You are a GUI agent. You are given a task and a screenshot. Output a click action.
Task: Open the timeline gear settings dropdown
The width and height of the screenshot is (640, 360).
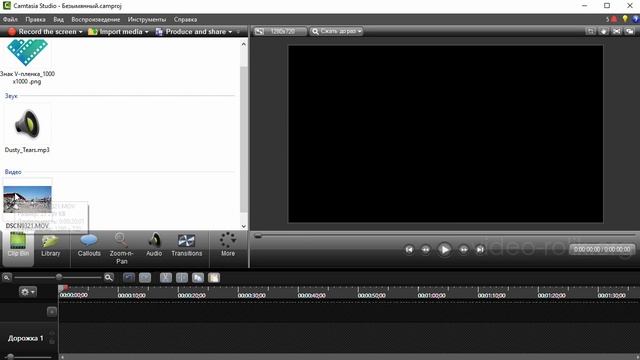click(x=28, y=292)
